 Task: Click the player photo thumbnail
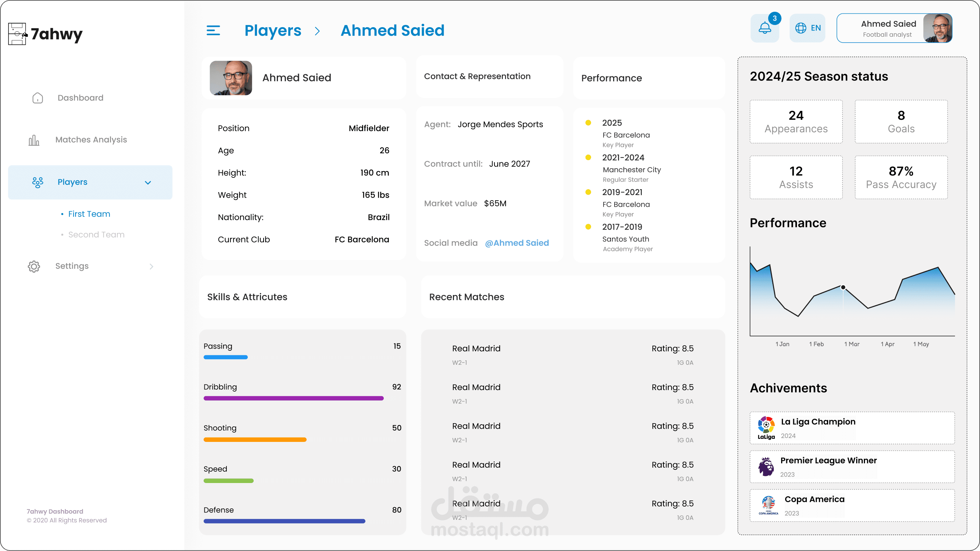click(x=230, y=78)
